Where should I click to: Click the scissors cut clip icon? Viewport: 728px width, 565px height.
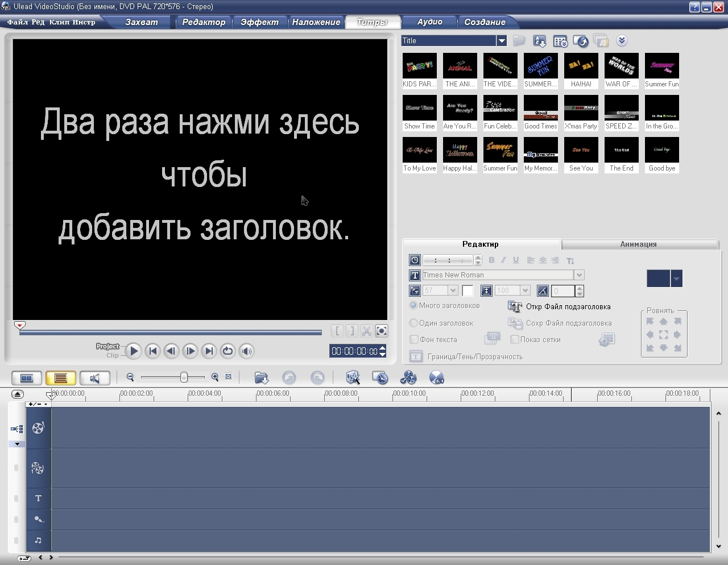coord(367,331)
